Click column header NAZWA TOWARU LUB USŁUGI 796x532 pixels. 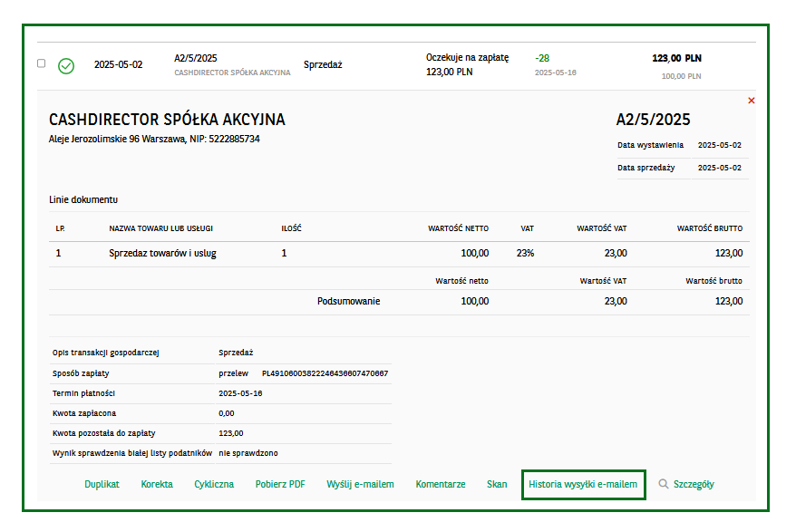(x=161, y=228)
